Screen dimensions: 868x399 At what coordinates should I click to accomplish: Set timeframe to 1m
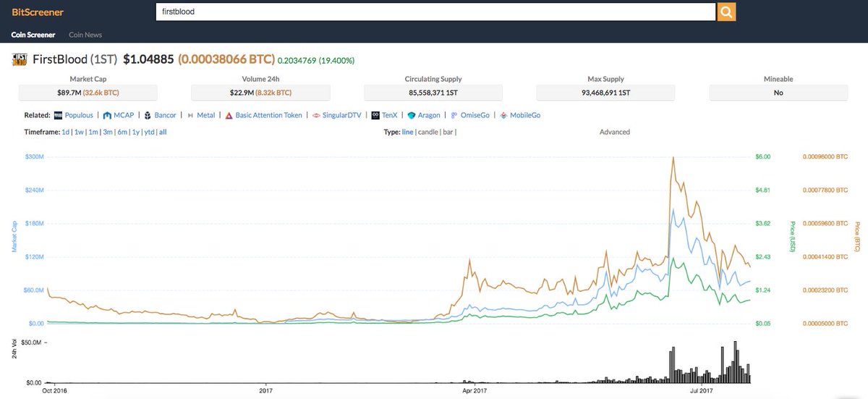click(x=93, y=133)
